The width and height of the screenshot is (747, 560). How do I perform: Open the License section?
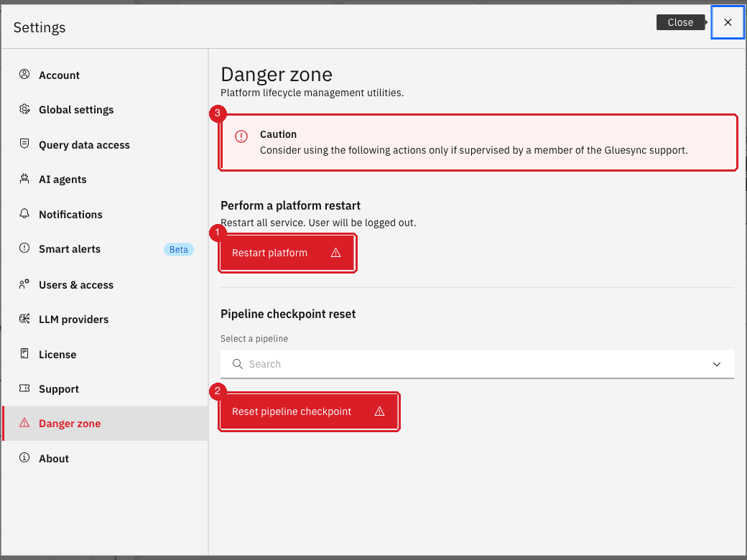[105, 354]
